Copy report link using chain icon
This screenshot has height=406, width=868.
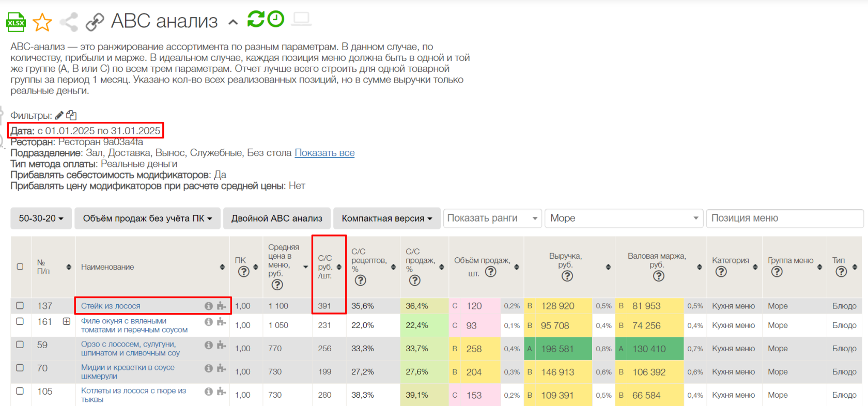(x=95, y=22)
